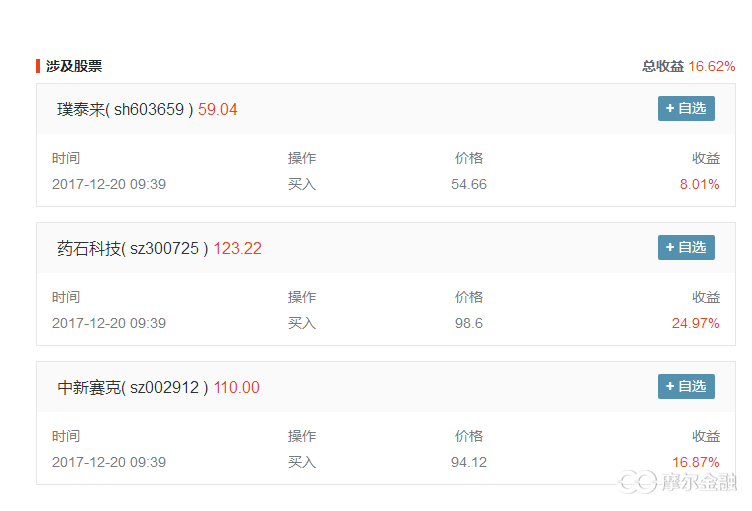Click the 摩尔金融 watermark logo
This screenshot has width=752, height=511.
point(678,482)
